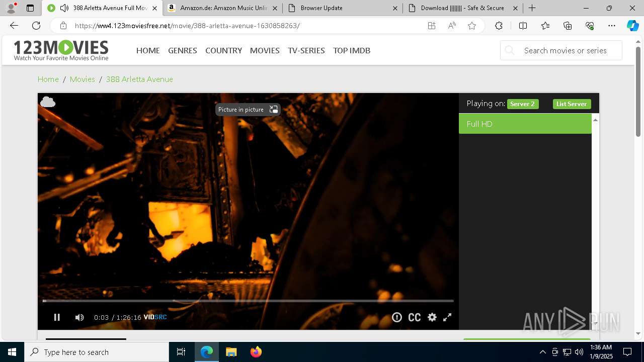Image resolution: width=644 pixels, height=362 pixels.
Task: Click the page vertical scrollbar
Action: 638,92
